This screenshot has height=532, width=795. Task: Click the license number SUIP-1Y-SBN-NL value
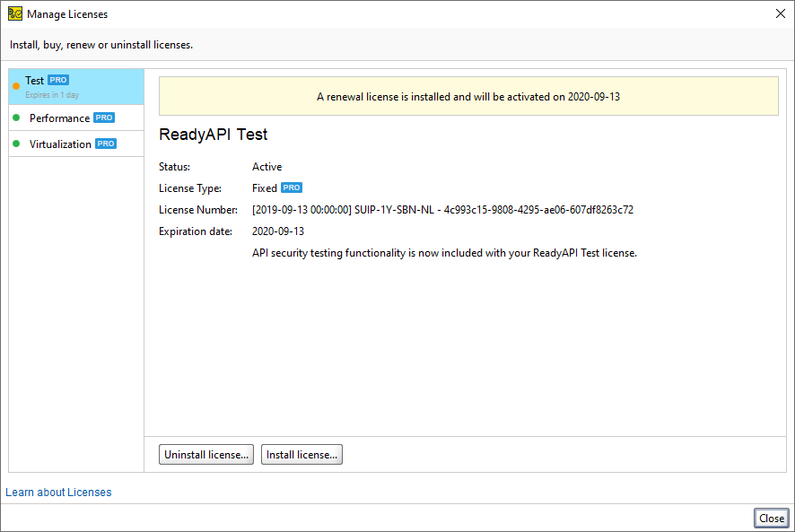[x=442, y=209]
